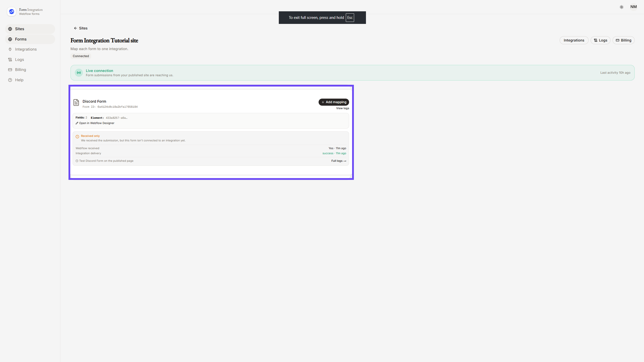Click the Logs button at top right
The image size is (644, 362).
600,40
